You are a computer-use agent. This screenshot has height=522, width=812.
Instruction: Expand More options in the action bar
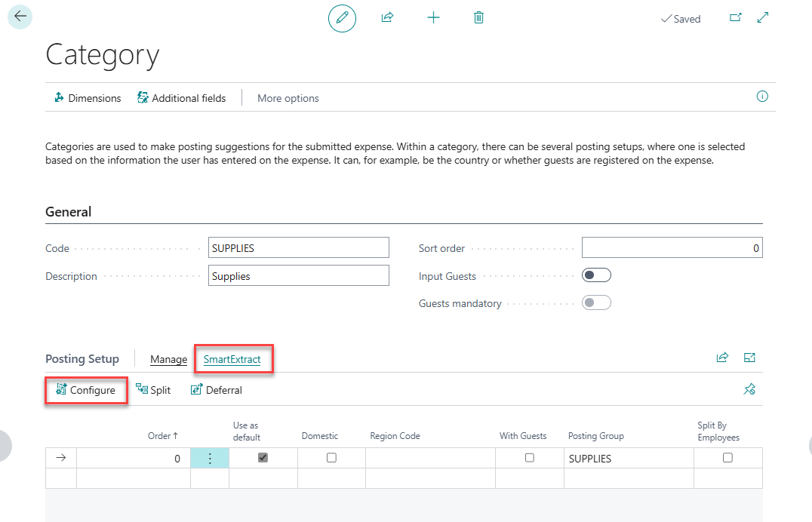click(x=288, y=98)
